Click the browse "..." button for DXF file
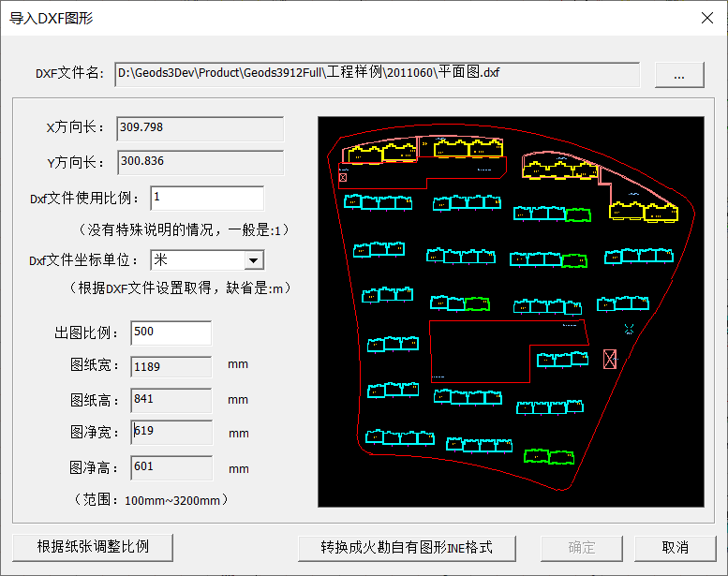728x576 pixels. (x=679, y=75)
